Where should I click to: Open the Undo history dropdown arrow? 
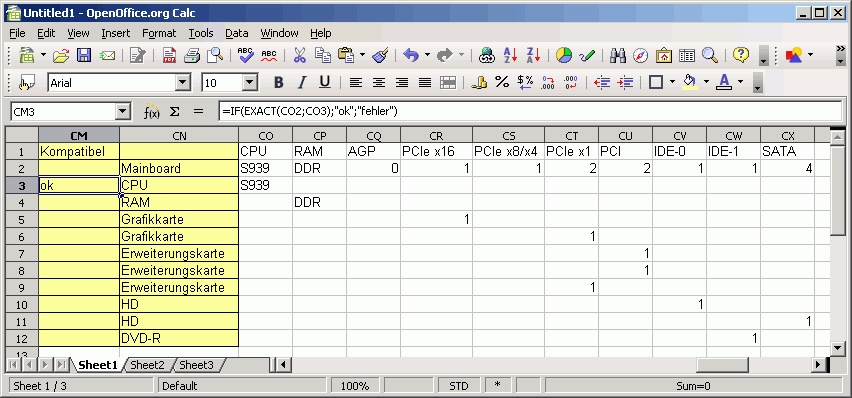427,55
